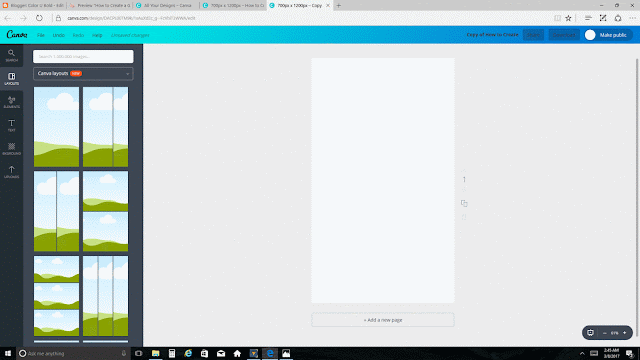Zoom out with minus button
The width and height of the screenshot is (640, 360).
pos(604,333)
